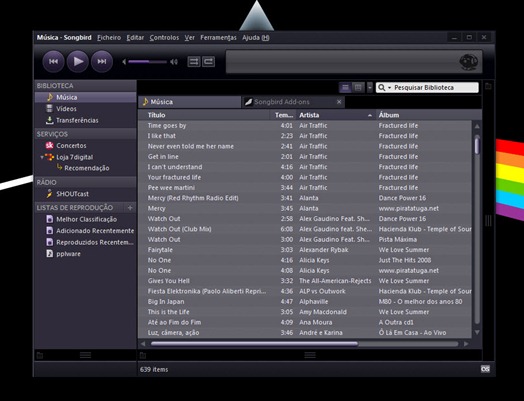
Task: Open SHOUTcast radio
Action: point(86,194)
